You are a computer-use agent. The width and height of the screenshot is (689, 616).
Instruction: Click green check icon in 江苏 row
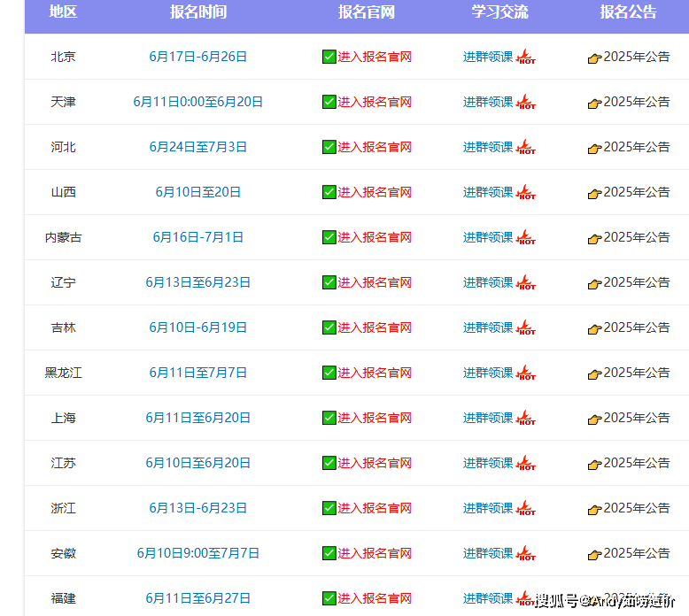pyautogui.click(x=329, y=463)
